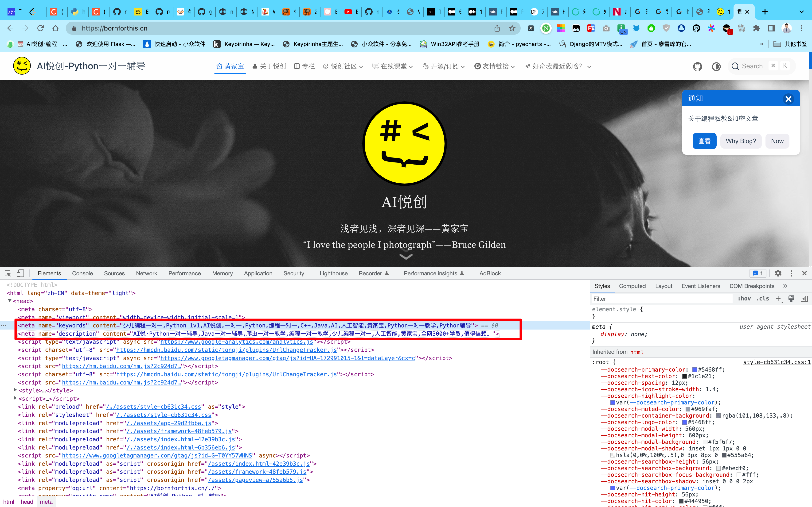Click the #5468ff docsearch-primary-color swatch
The width and height of the screenshot is (812, 507).
coord(695,369)
